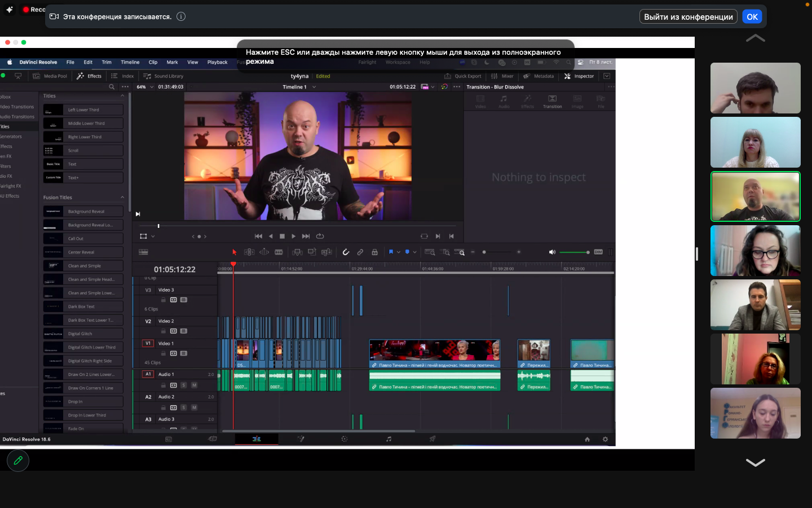Open project settings gear icon
This screenshot has height=508, width=812.
click(x=605, y=439)
